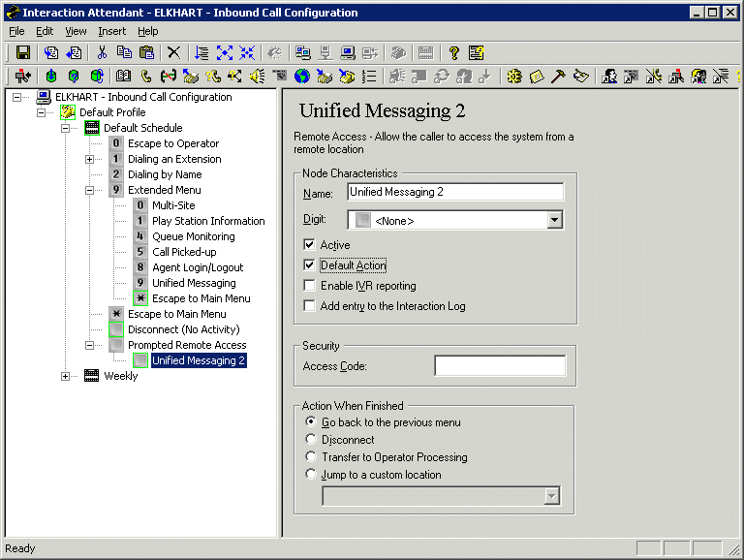Open the Digit dropdown list
Viewport: 744px width, 560px height.
554,221
